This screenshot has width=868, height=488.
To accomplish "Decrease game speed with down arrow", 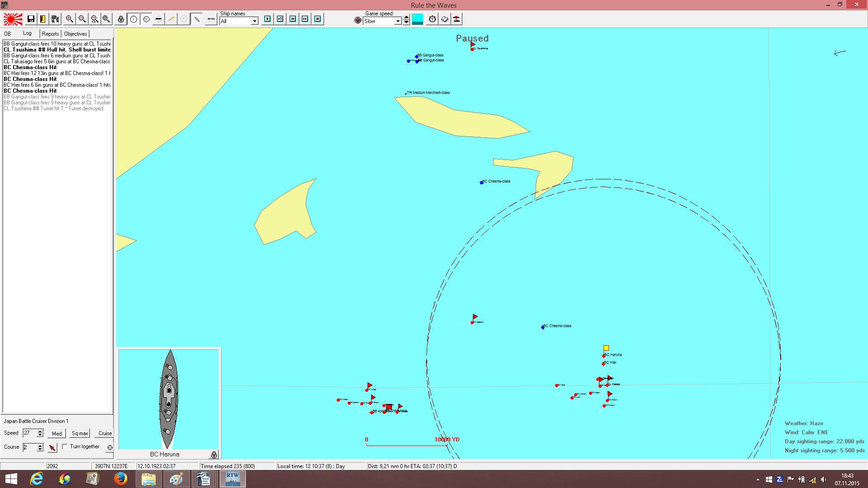I will (406, 23).
